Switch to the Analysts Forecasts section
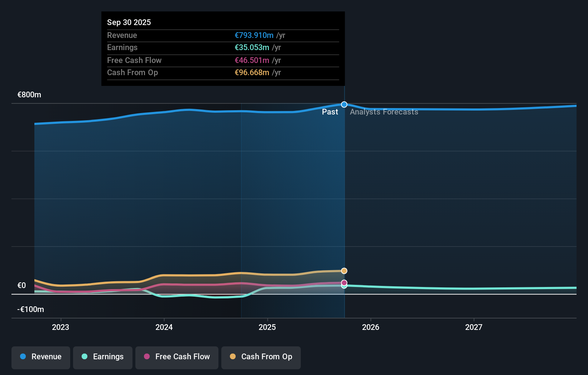 point(384,112)
